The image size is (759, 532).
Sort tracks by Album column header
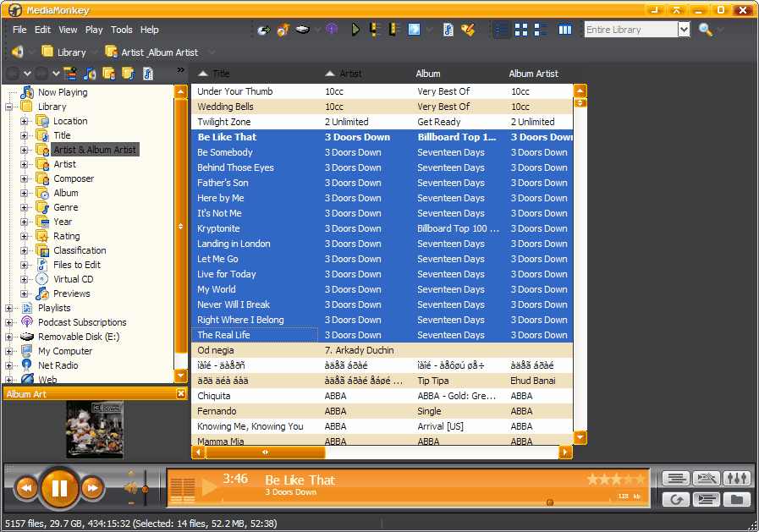[428, 74]
